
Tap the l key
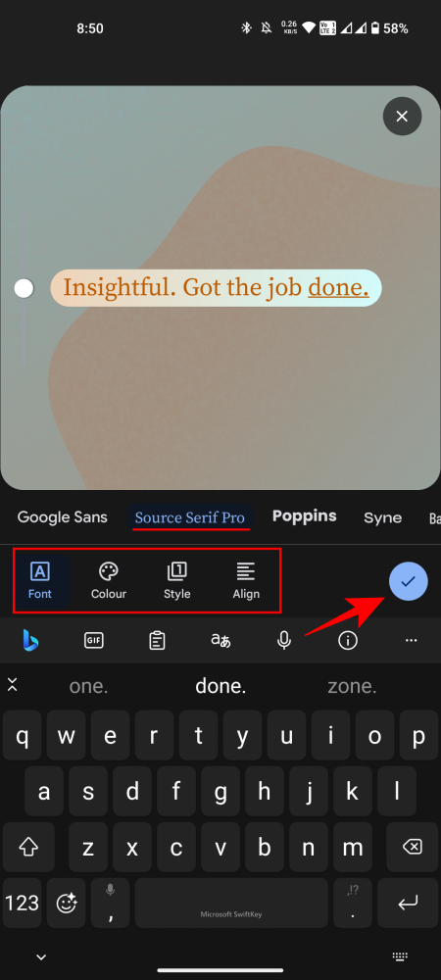397,791
